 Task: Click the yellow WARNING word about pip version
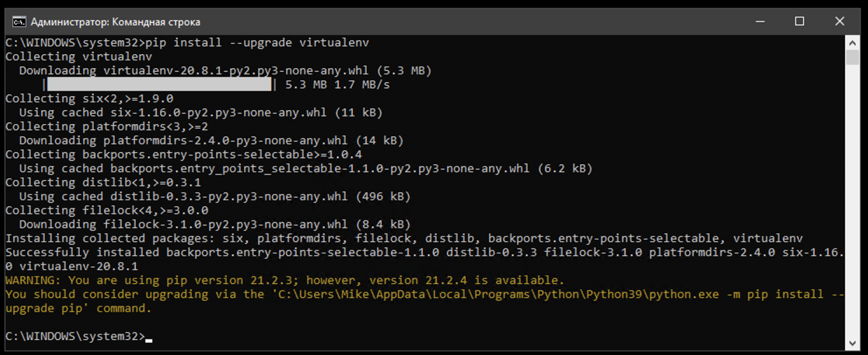(x=32, y=280)
